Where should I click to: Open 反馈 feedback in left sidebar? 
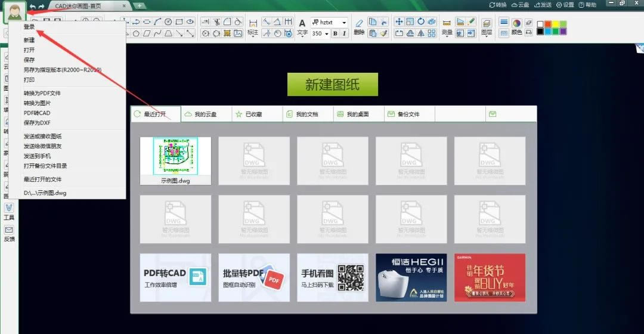point(9,234)
